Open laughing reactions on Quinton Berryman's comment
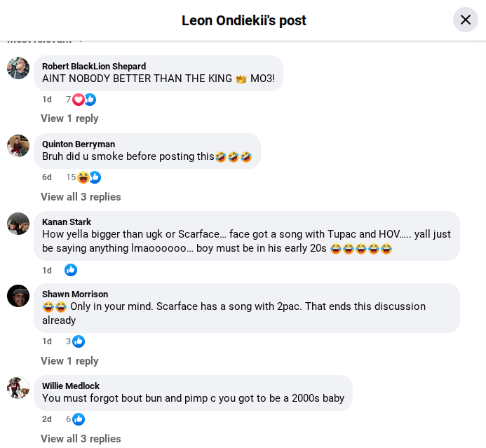Viewport: 486px width, 448px height. [83, 177]
